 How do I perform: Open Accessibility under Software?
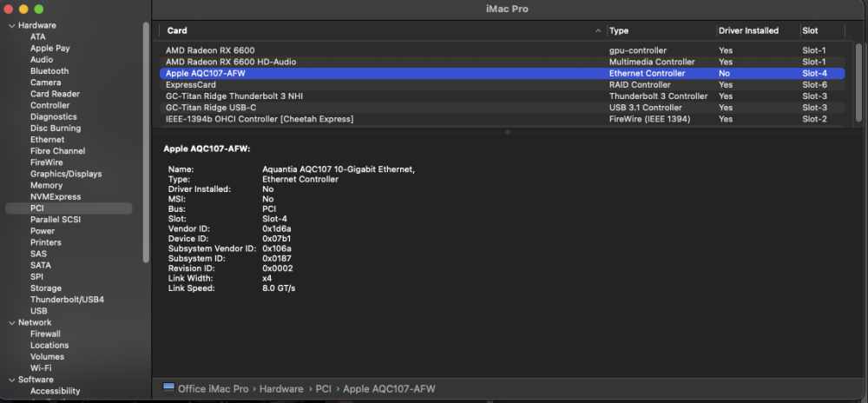tap(55, 391)
